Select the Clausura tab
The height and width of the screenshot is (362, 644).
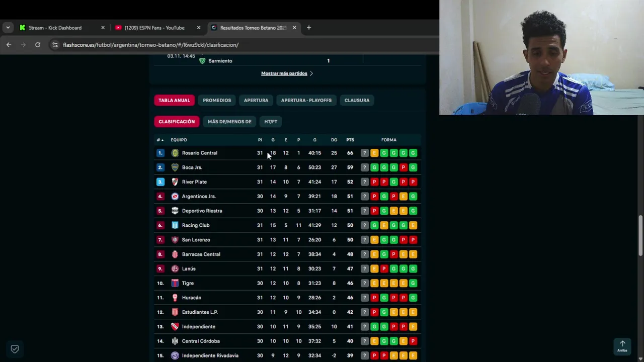(x=357, y=100)
